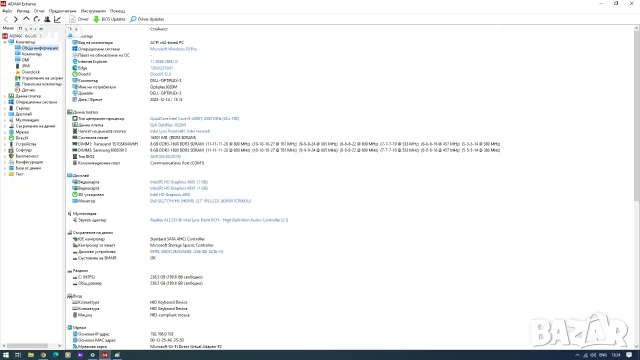Collapse the Компютър tree node

coord(4,42)
